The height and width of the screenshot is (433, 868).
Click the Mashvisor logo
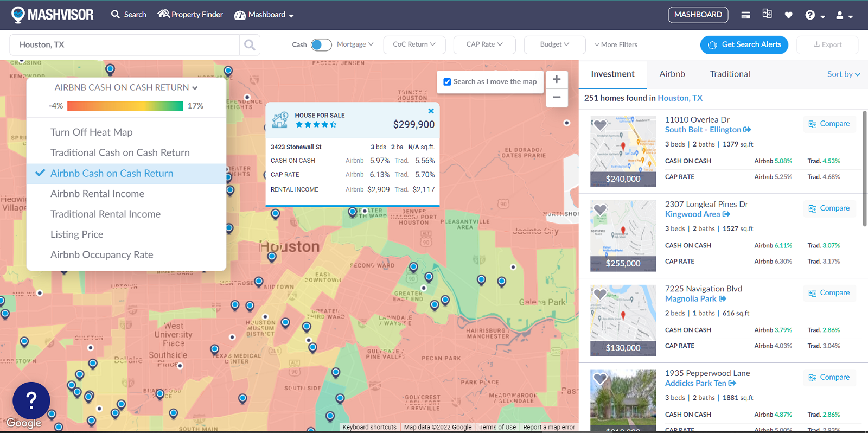click(53, 15)
